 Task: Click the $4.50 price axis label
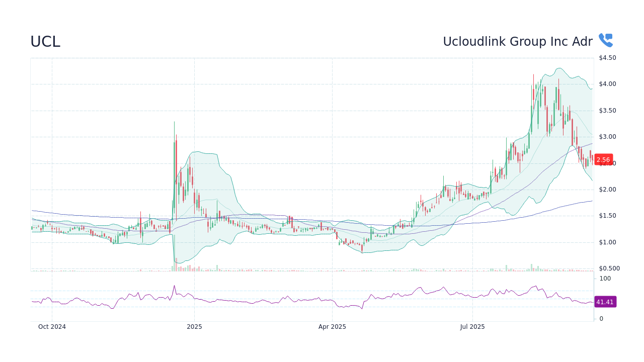608,57
